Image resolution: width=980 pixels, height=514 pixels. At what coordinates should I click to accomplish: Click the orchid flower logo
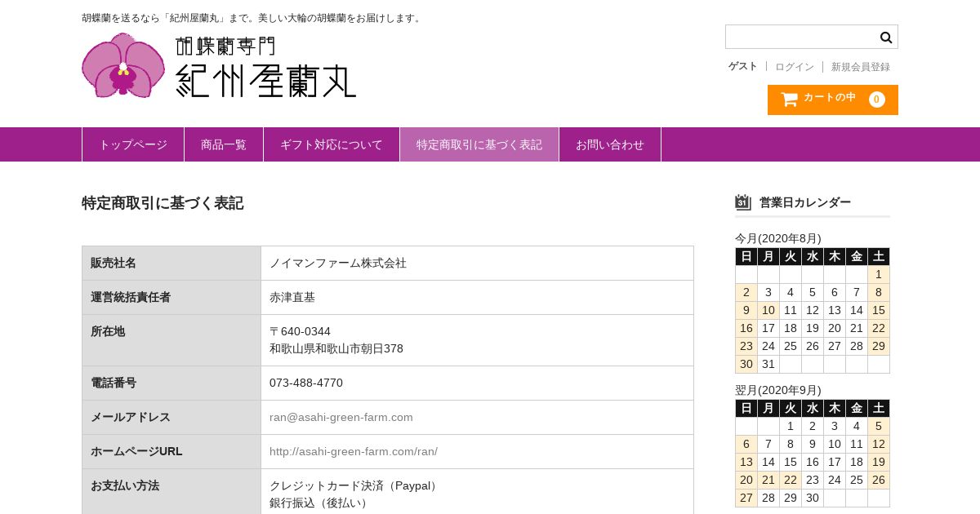(x=123, y=65)
